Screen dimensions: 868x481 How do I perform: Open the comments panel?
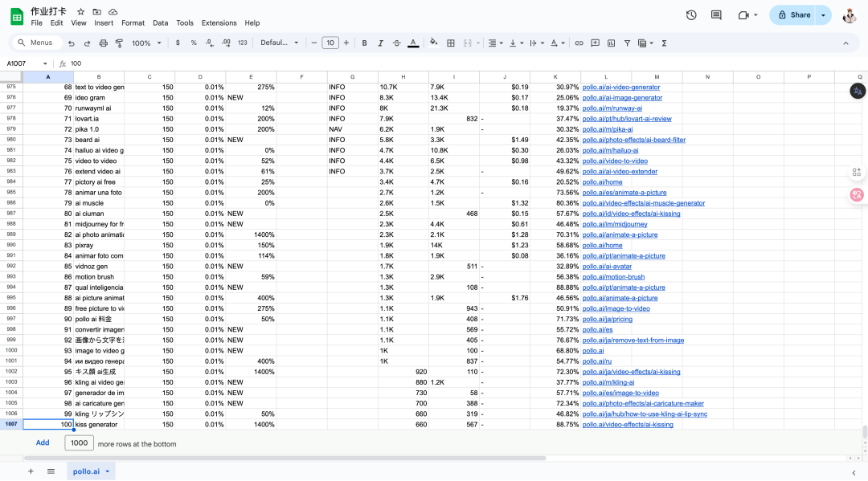click(716, 15)
